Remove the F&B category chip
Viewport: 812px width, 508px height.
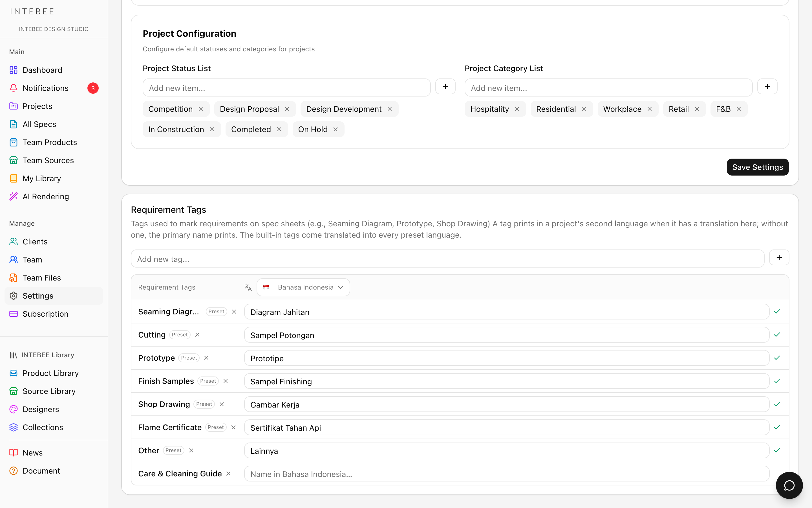click(x=738, y=109)
